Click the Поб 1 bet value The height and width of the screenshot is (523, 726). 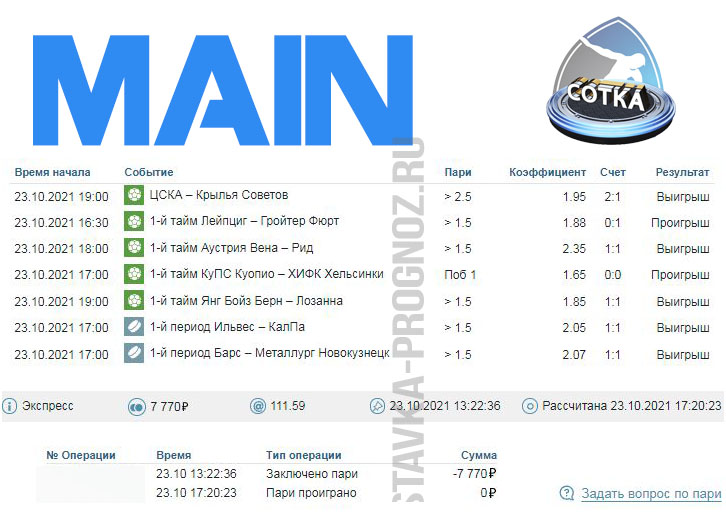(x=460, y=275)
